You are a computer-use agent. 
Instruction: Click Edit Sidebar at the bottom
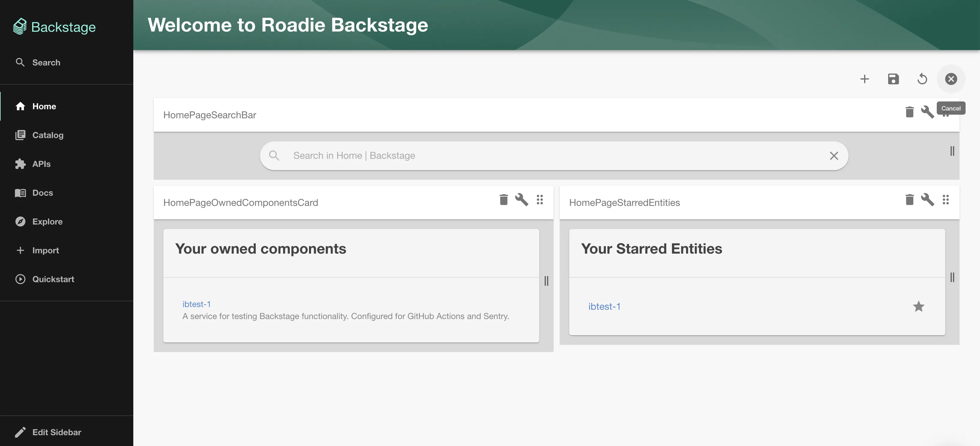56,432
